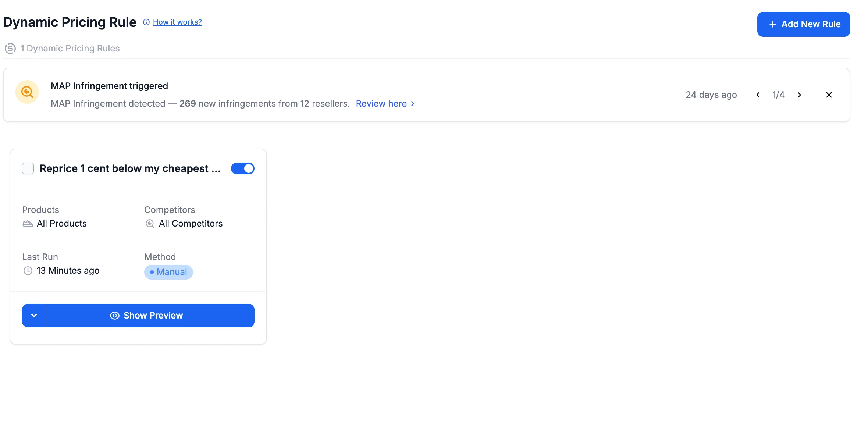Screen dimensions: 868x434
Task: Click the 1 Dynamic Pricing Rules label
Action: [x=70, y=49]
